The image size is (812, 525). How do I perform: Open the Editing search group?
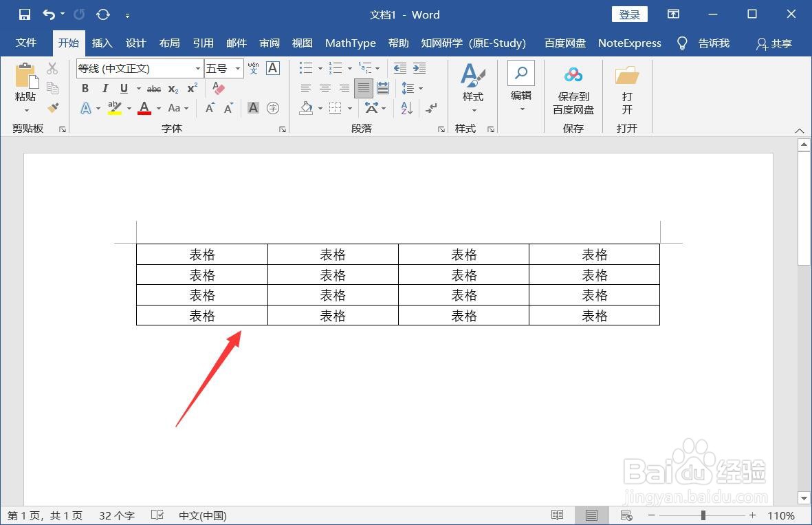click(521, 86)
